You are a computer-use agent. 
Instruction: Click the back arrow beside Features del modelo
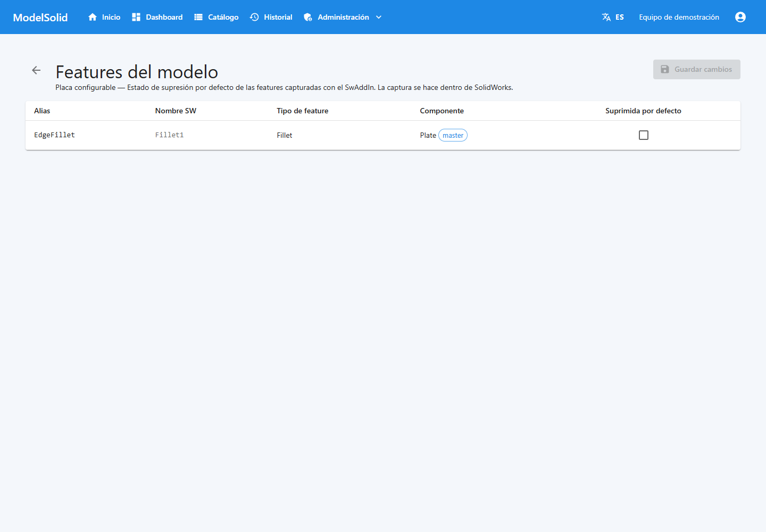click(36, 70)
